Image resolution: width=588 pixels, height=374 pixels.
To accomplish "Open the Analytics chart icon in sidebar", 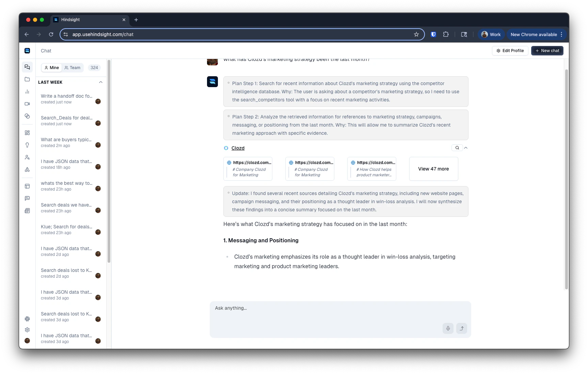I will 27,92.
